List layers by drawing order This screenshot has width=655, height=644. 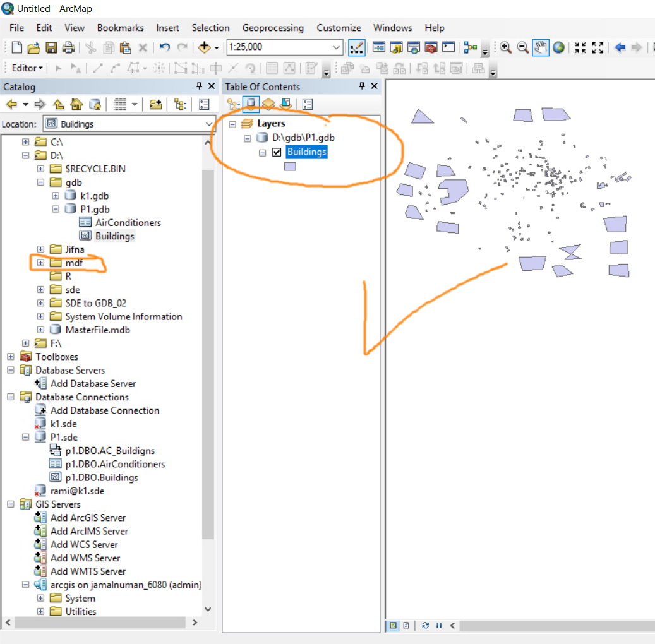pyautogui.click(x=233, y=104)
